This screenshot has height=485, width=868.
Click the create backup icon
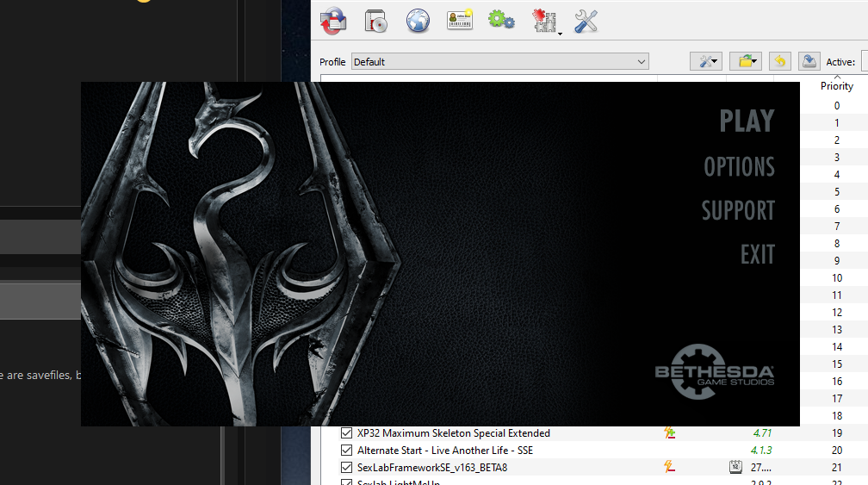pos(809,61)
